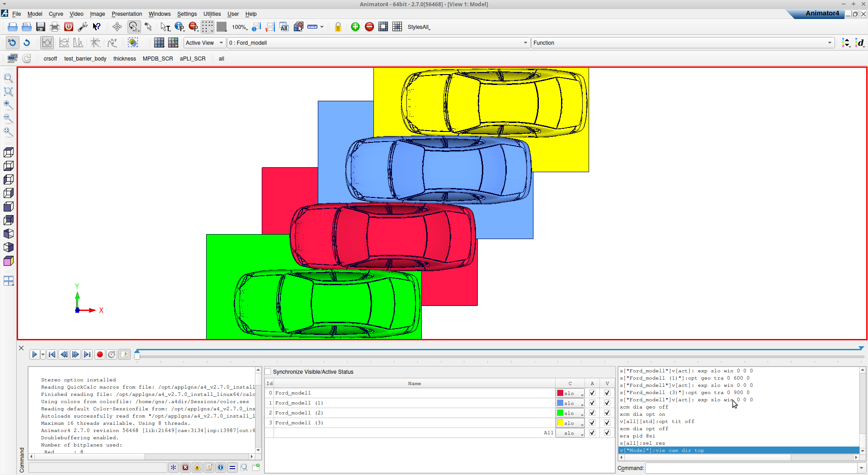Open the Utilities menu
The image size is (868, 475).
[x=212, y=14]
